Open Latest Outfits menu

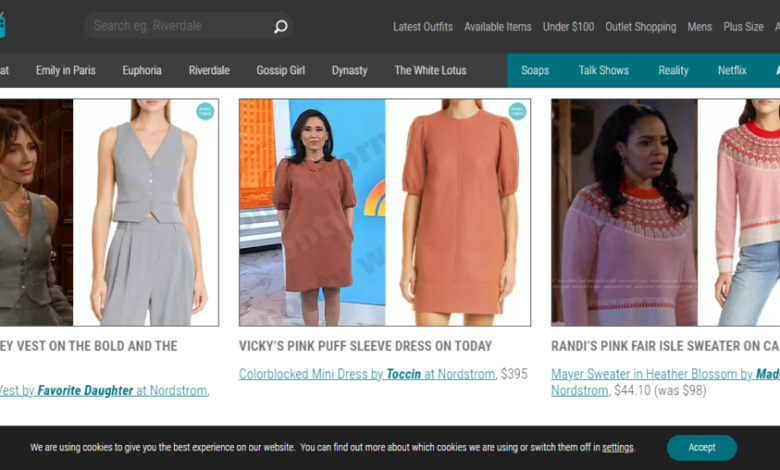pos(423,27)
